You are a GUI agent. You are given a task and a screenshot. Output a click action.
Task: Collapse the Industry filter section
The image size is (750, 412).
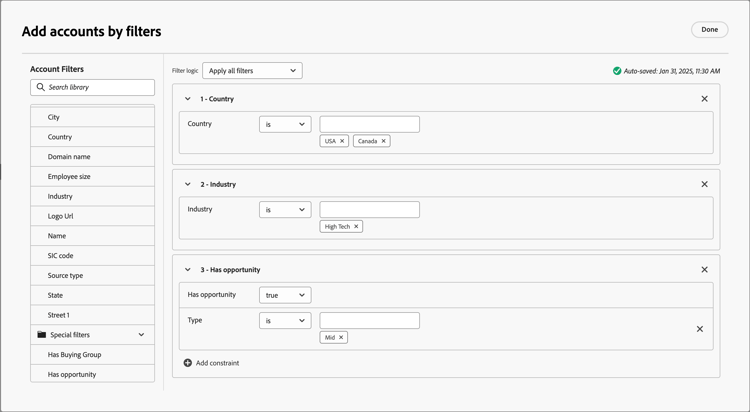tap(188, 184)
